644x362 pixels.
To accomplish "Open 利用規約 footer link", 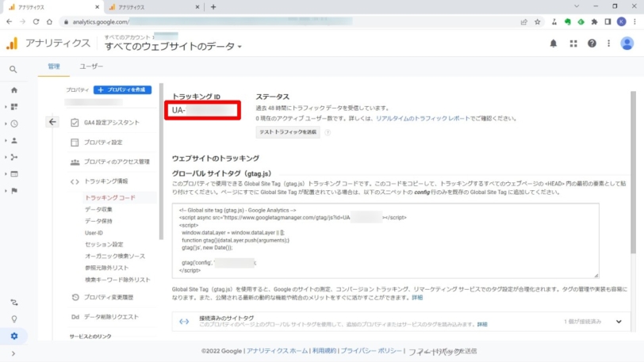I will 324,351.
